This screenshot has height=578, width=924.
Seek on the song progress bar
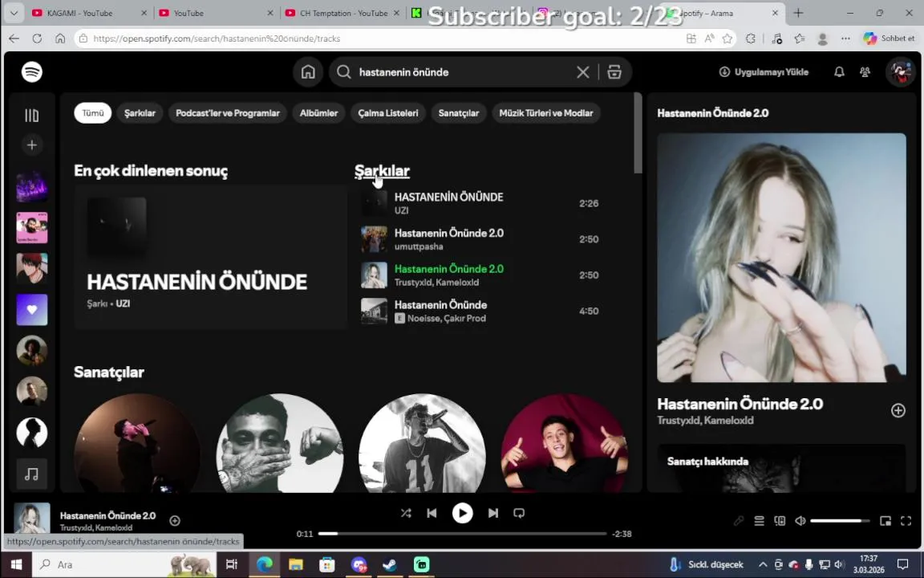tap(463, 534)
